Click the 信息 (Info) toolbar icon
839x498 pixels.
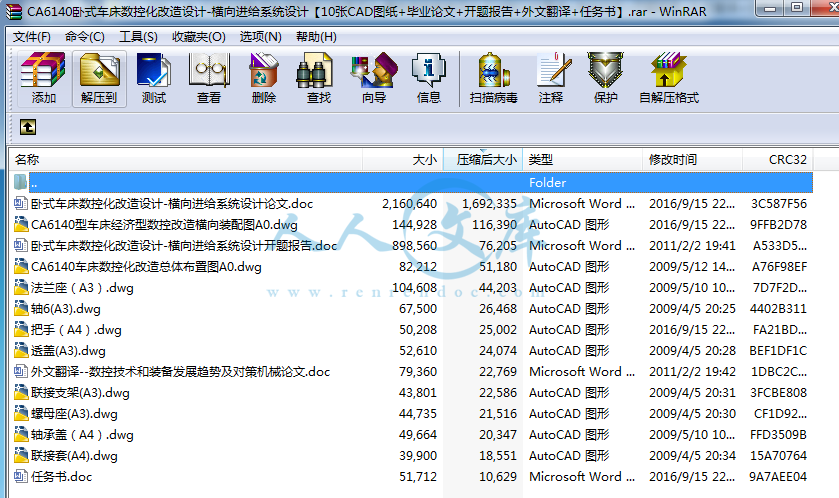pyautogui.click(x=429, y=70)
